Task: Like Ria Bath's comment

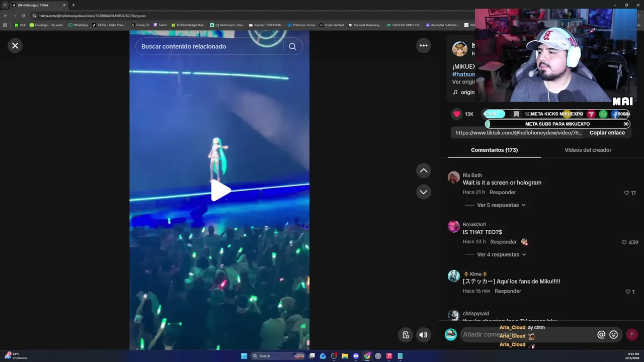Action: pyautogui.click(x=626, y=193)
